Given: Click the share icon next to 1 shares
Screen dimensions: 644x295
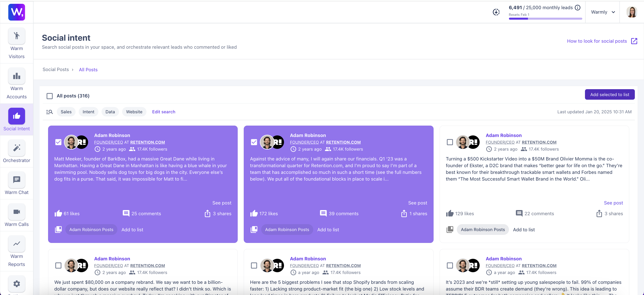Looking at the screenshot, I should click(404, 214).
